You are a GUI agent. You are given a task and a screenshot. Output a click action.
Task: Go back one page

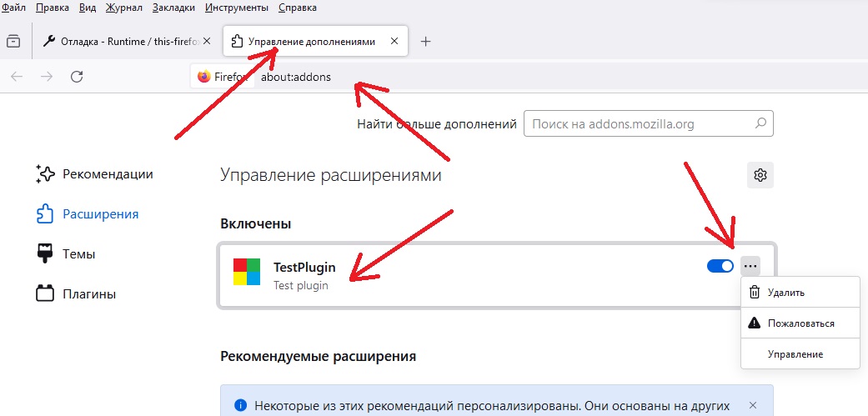[17, 77]
